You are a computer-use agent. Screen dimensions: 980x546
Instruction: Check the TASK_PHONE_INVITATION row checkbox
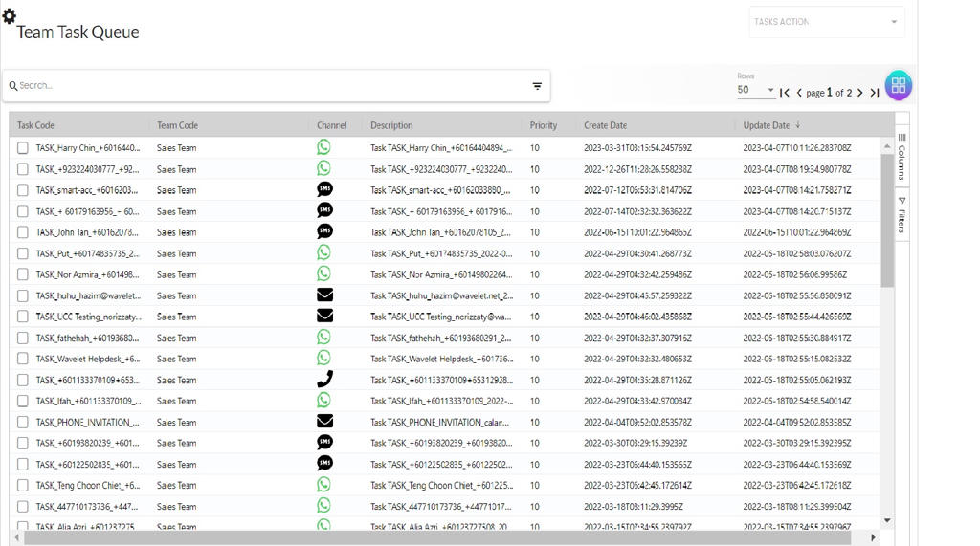click(23, 422)
